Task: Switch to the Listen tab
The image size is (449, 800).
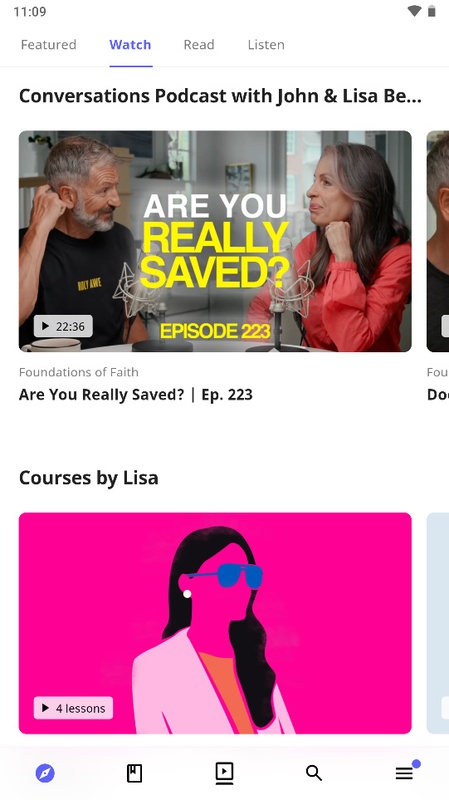Action: click(x=266, y=45)
